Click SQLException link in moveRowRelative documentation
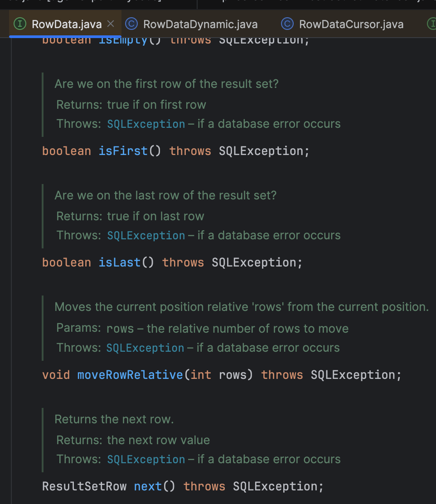The width and height of the screenshot is (436, 504). (145, 348)
